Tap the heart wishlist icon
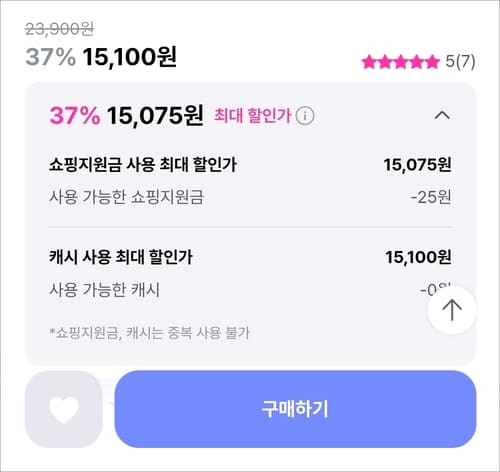Viewport: 500px width, 472px height. pyautogui.click(x=64, y=409)
